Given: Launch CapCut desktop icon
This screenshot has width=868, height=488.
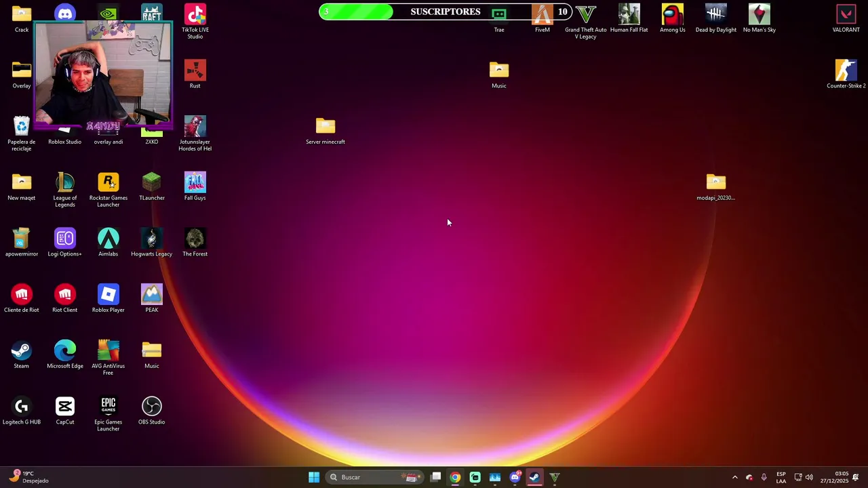Looking at the screenshot, I should point(65,411).
